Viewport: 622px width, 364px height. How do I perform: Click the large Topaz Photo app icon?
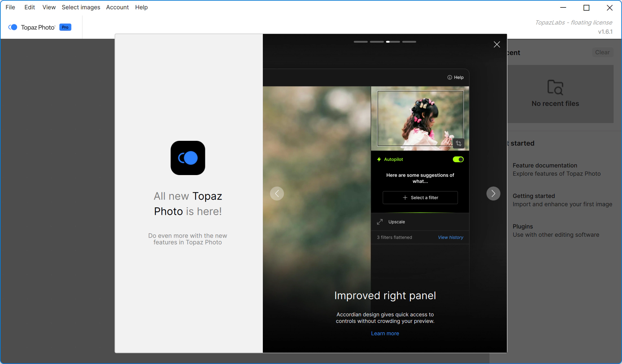click(188, 158)
